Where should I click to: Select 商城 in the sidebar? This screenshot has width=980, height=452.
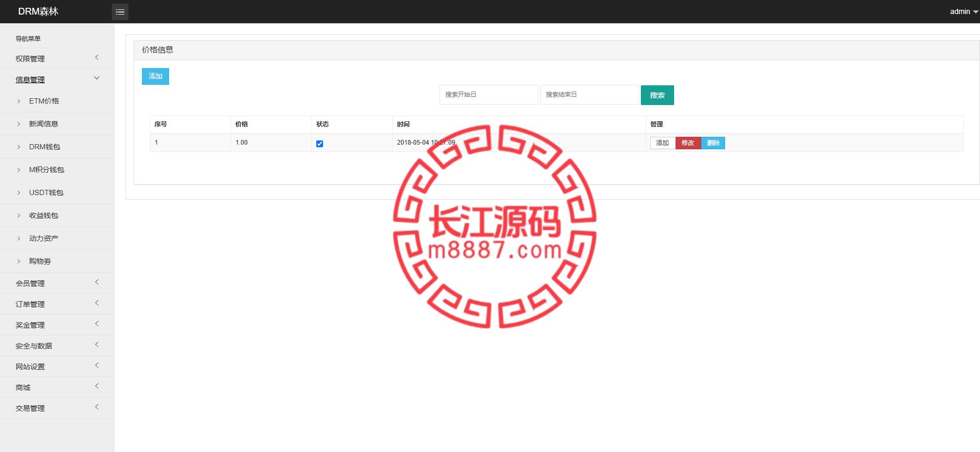pos(23,388)
